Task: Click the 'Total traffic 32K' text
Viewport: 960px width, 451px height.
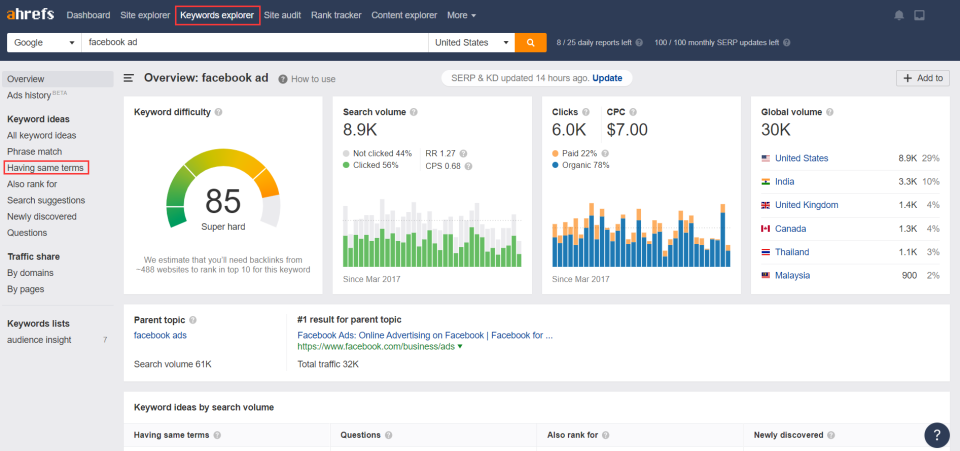Action: tap(328, 364)
